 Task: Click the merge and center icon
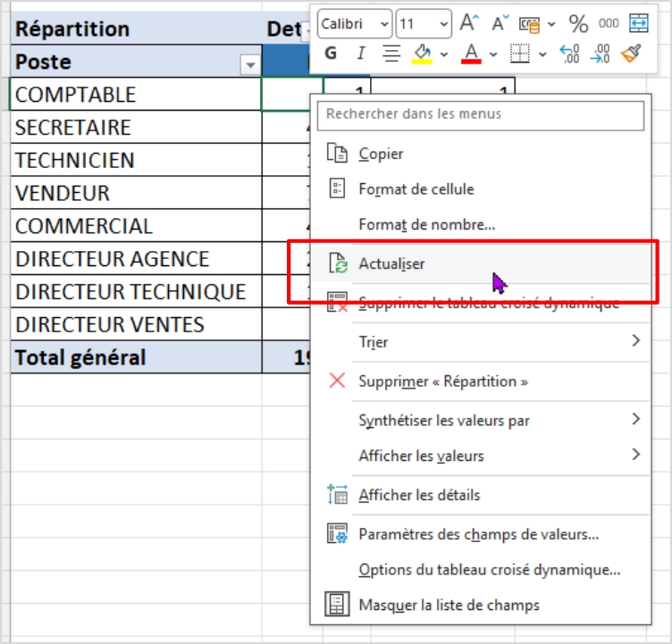point(639,23)
